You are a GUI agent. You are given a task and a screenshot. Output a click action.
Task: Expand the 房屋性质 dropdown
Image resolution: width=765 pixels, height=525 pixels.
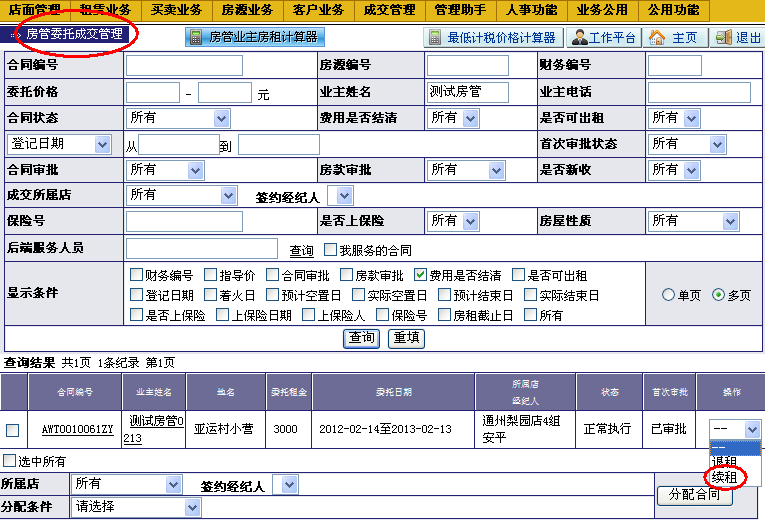pos(693,221)
